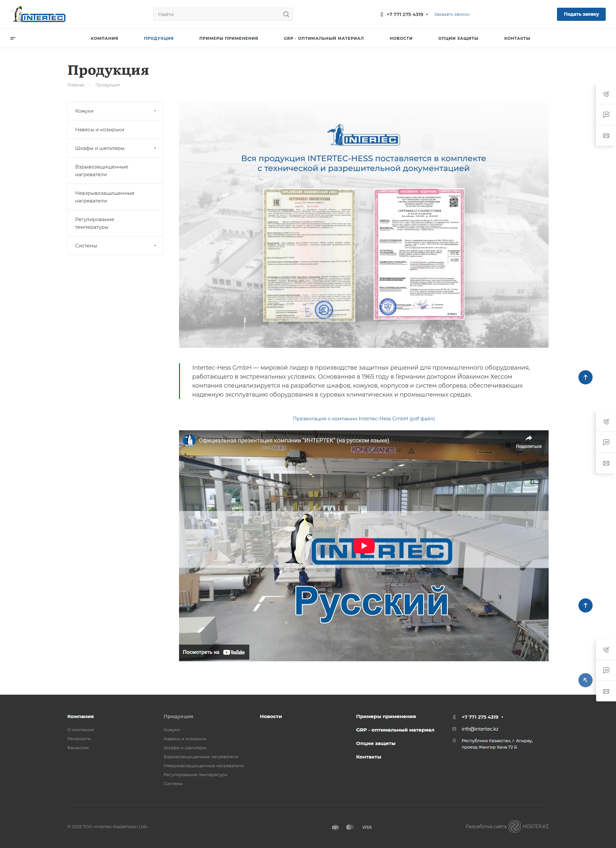This screenshot has height=848, width=616.
Task: Open GRP - оптимальный материал in the footer
Action: (x=395, y=730)
